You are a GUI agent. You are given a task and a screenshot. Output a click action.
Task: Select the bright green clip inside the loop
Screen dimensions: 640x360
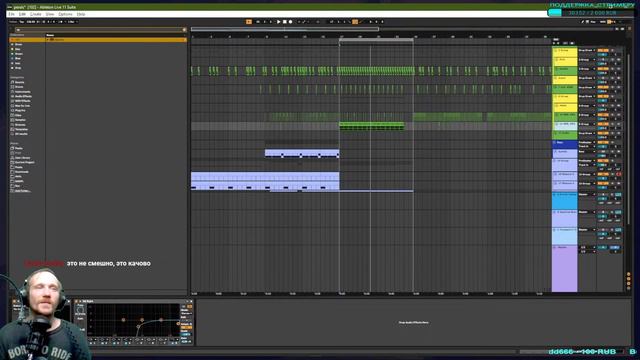coord(371,126)
